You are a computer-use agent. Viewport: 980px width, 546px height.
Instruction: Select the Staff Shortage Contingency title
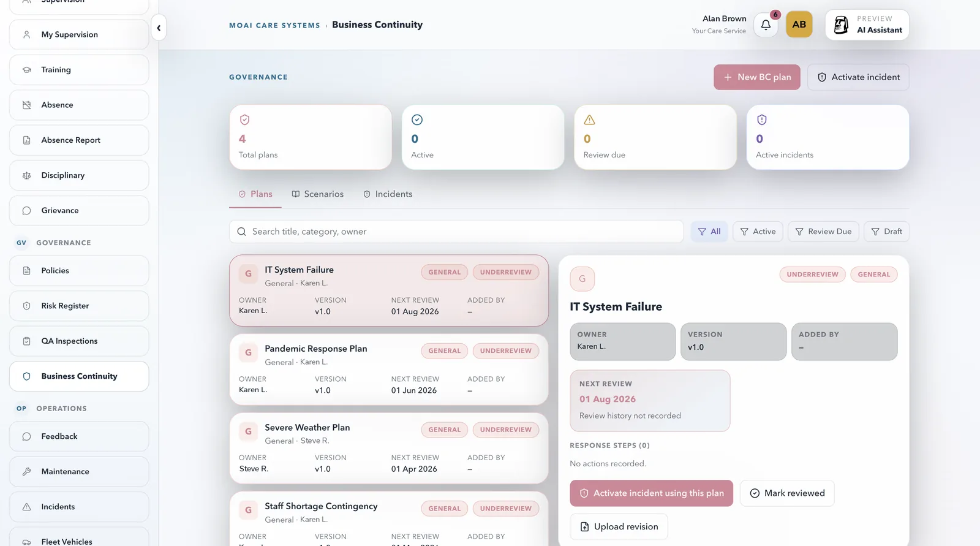(321, 506)
